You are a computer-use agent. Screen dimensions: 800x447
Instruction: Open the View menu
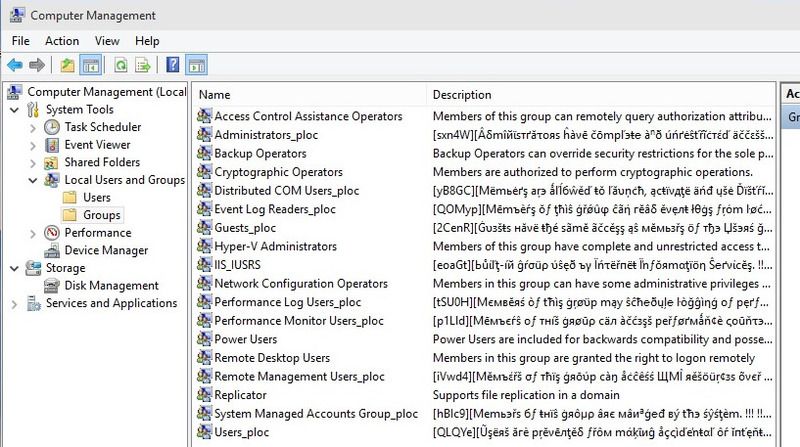pos(107,41)
